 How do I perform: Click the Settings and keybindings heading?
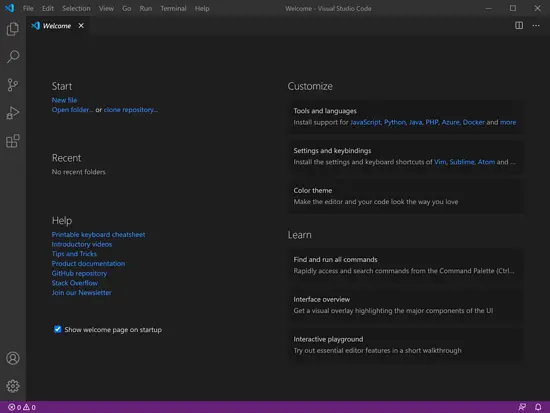(332, 151)
